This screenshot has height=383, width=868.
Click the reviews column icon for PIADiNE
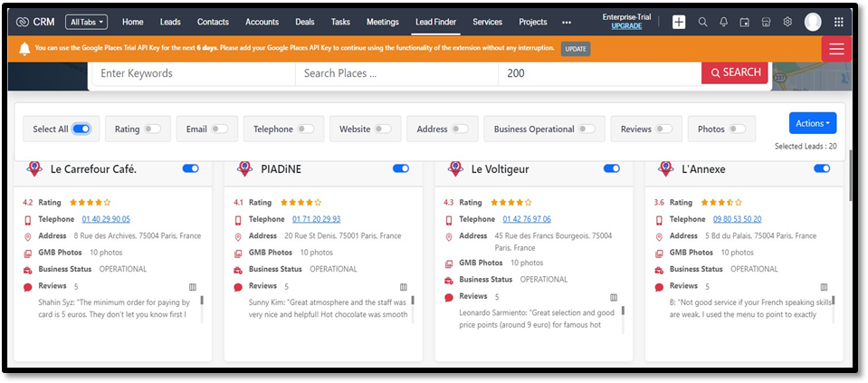point(404,287)
